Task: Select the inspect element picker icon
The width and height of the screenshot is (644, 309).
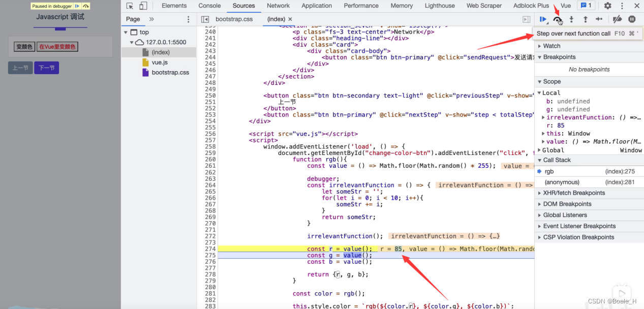Action: [x=130, y=6]
